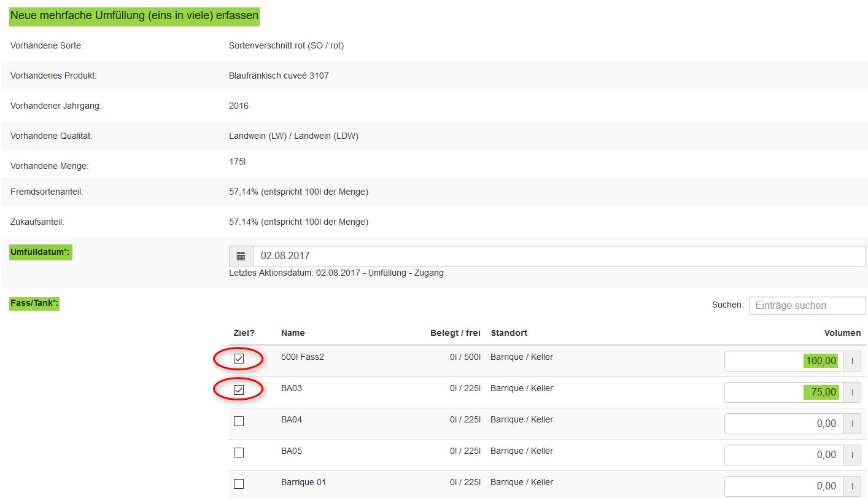
Task: Sort table by Name column header
Action: coord(293,333)
